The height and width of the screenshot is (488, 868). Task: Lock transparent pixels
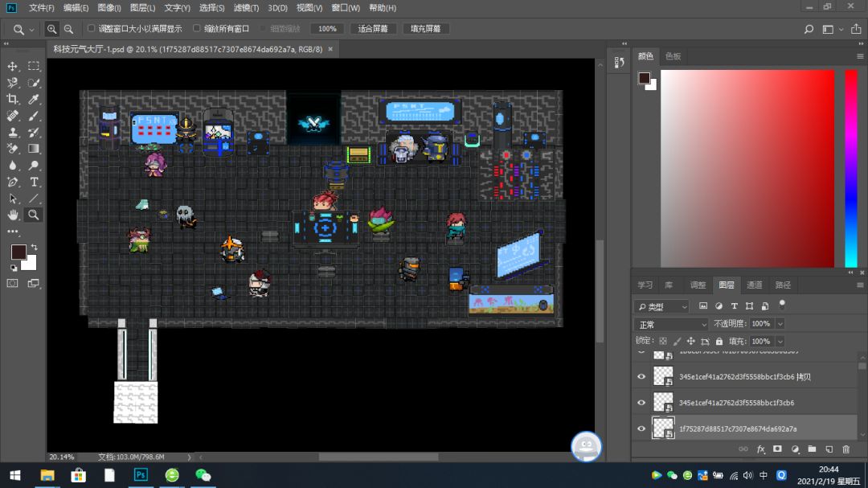(663, 341)
